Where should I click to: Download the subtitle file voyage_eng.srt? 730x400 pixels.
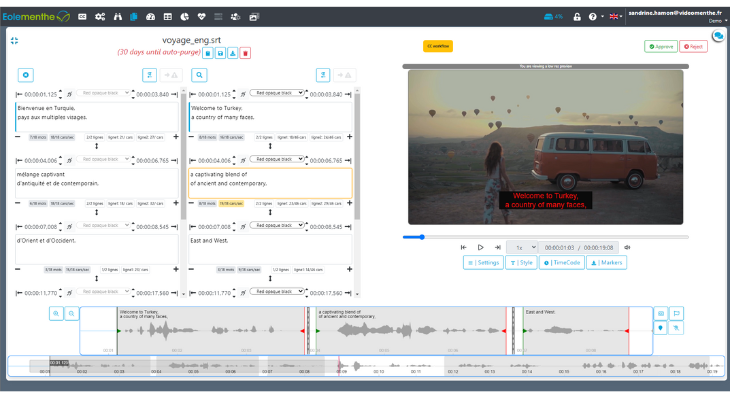coord(233,53)
